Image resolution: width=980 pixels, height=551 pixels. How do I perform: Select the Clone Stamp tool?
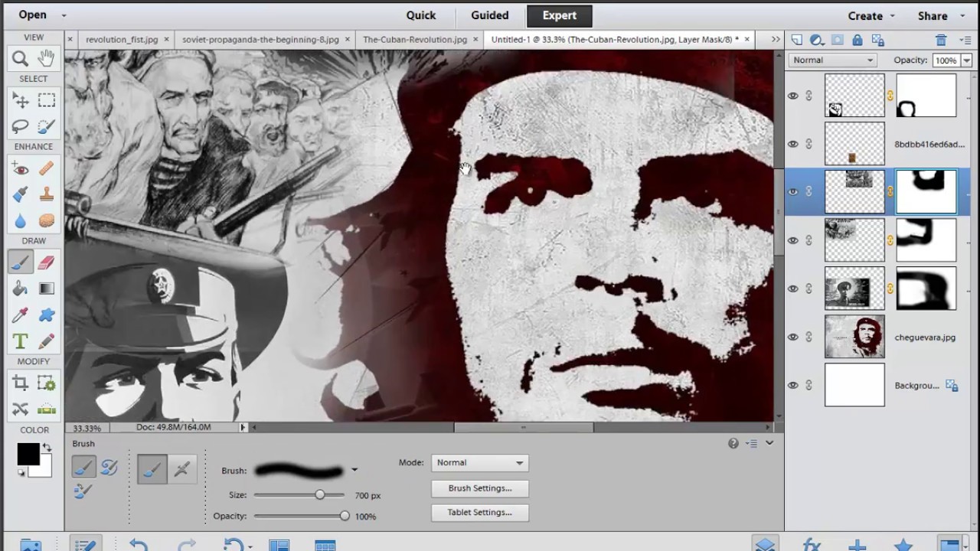(x=47, y=194)
